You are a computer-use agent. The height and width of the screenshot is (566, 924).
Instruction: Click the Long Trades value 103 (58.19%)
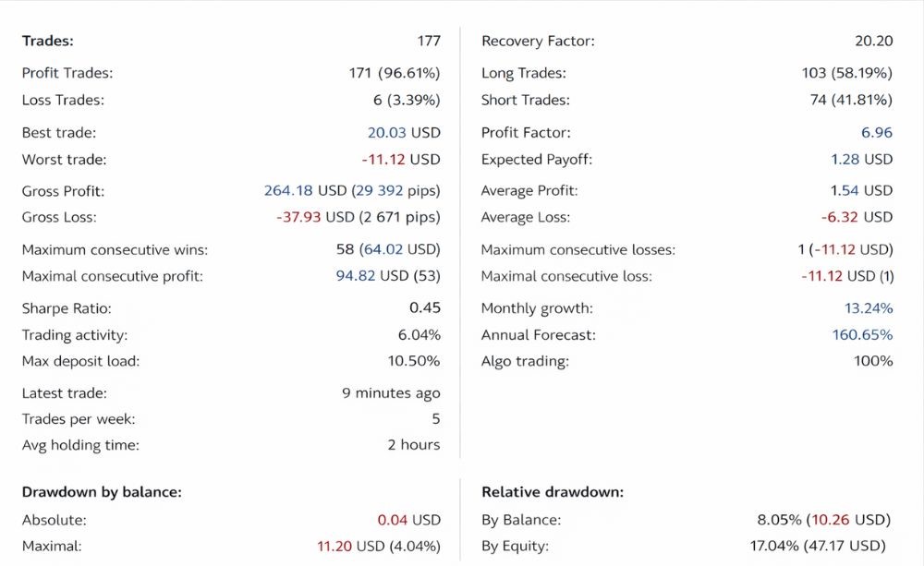coord(846,73)
